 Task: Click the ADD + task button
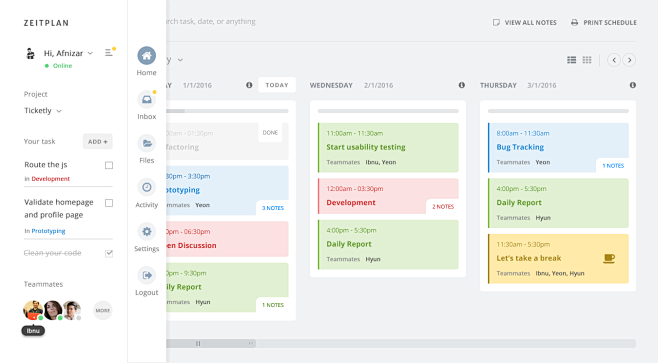pos(98,142)
